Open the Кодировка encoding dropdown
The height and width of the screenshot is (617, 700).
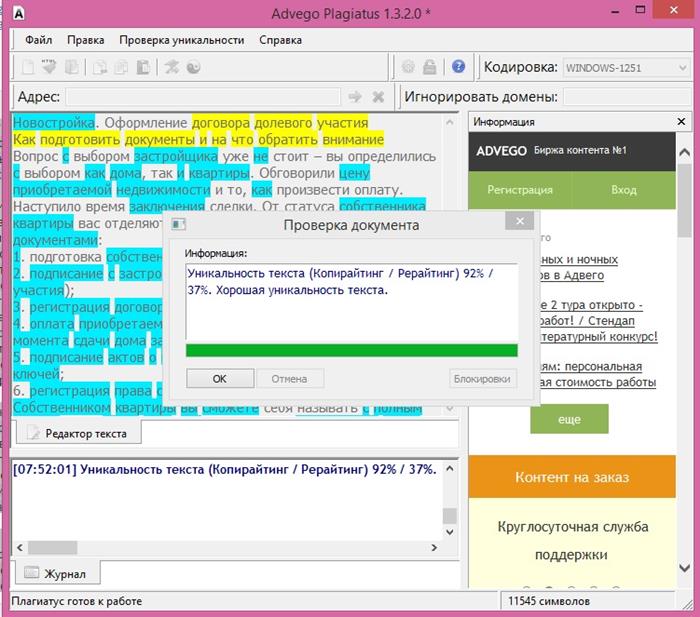(626, 68)
